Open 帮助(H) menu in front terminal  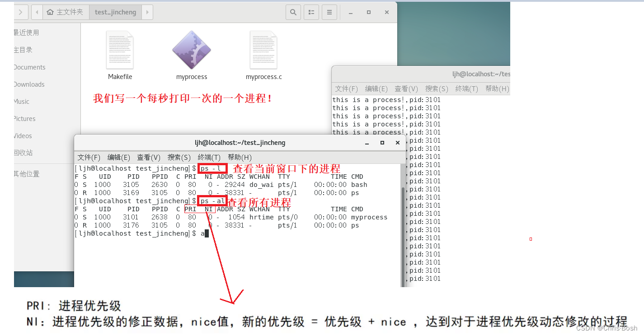[x=240, y=157]
